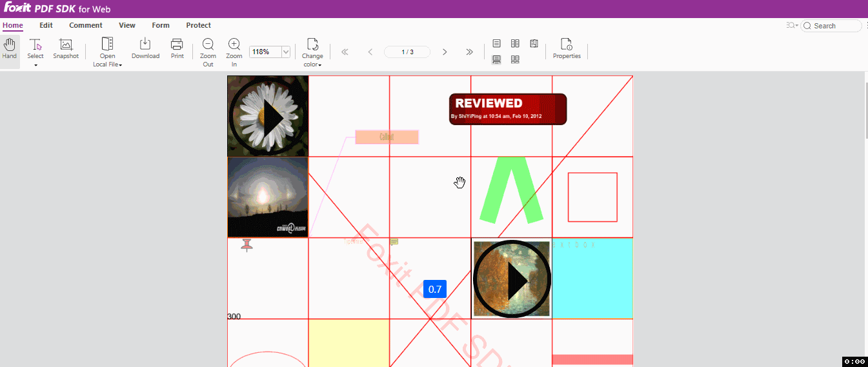Click the Snapshot tool icon
This screenshot has height=367, width=868.
[x=66, y=45]
